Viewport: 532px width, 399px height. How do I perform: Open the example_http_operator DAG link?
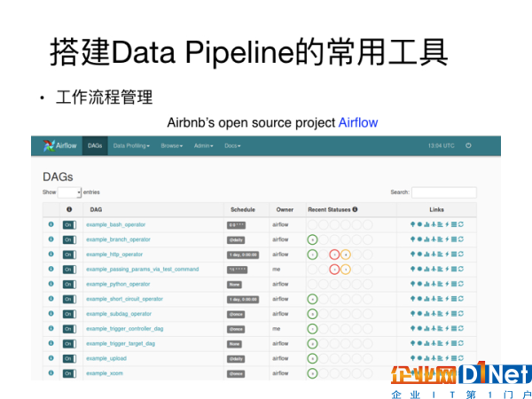(x=114, y=254)
